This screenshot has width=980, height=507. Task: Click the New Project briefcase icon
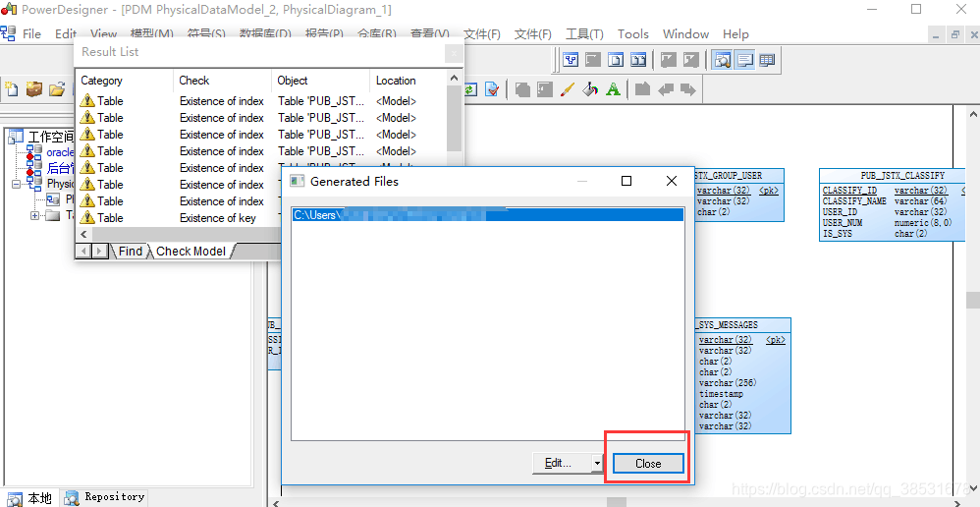coord(34,89)
